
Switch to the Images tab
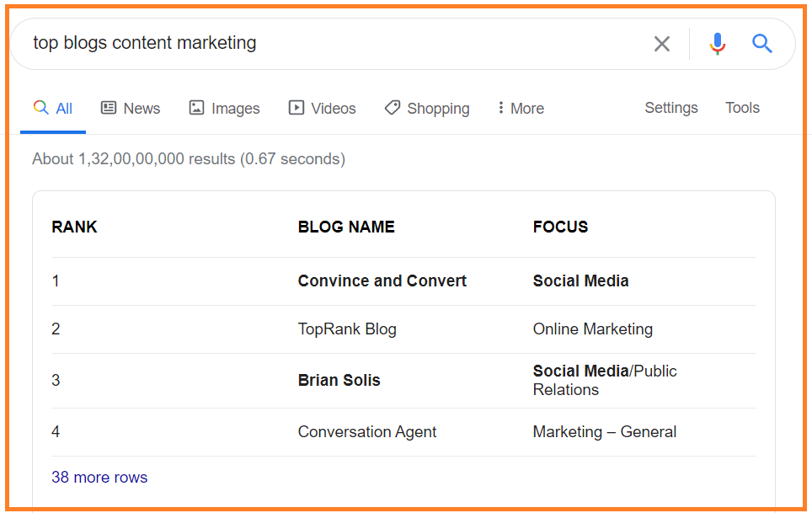224,108
